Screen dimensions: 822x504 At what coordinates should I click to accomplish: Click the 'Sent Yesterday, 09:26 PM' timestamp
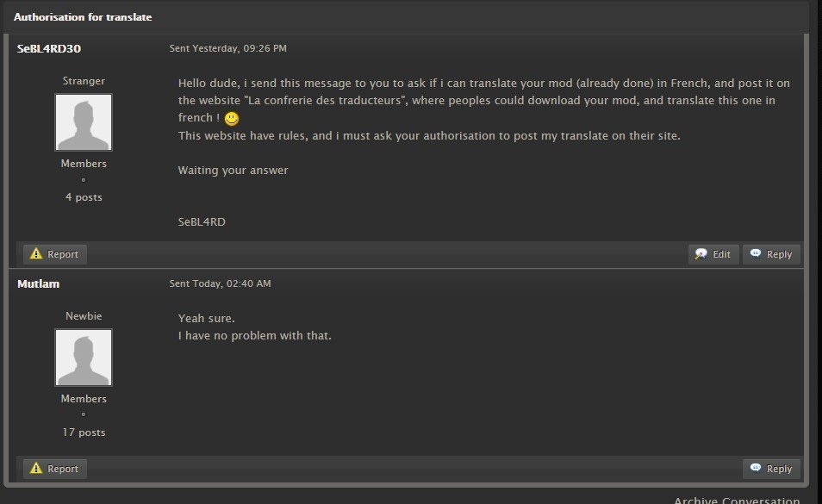click(228, 48)
